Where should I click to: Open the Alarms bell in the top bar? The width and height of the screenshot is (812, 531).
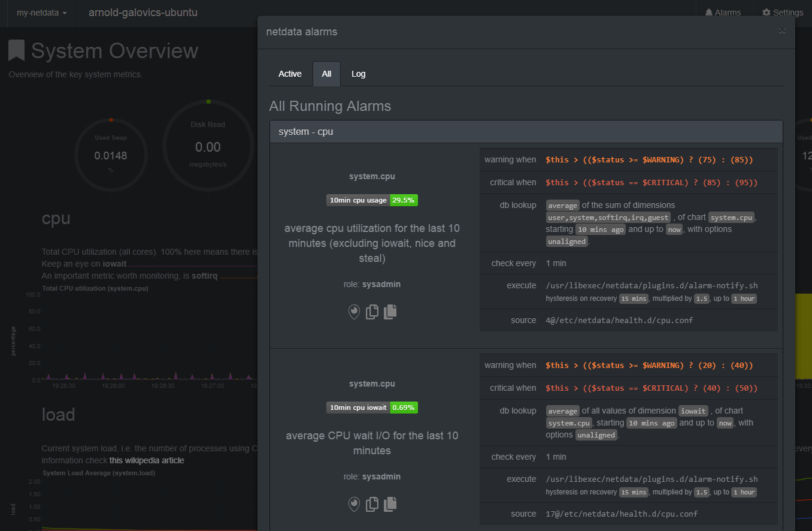(x=723, y=13)
